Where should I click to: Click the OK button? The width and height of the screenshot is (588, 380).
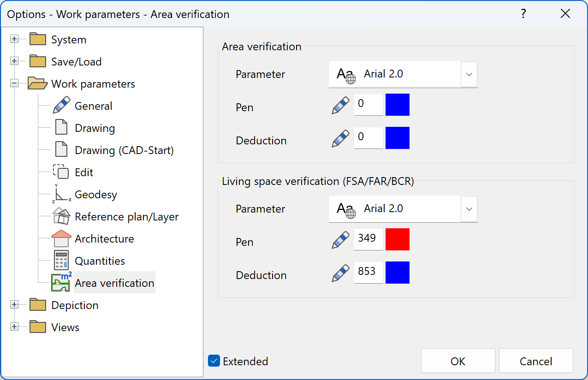pos(457,361)
